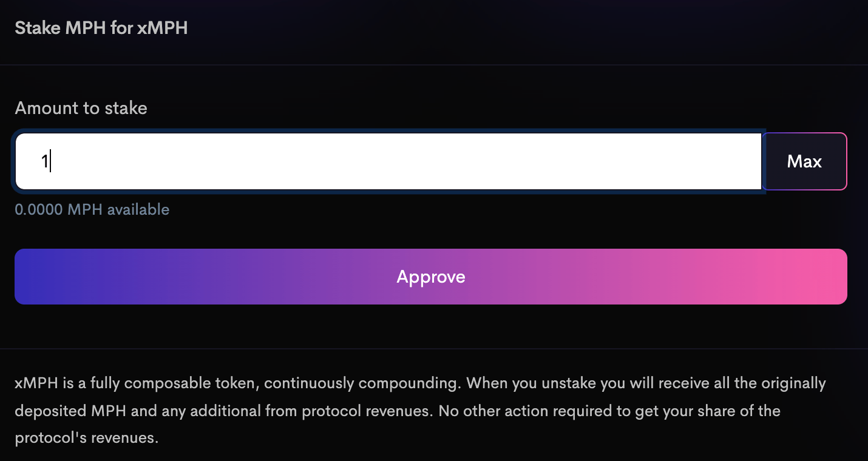Click the blue left end of Approve button
The height and width of the screenshot is (461, 868).
pyautogui.click(x=36, y=277)
